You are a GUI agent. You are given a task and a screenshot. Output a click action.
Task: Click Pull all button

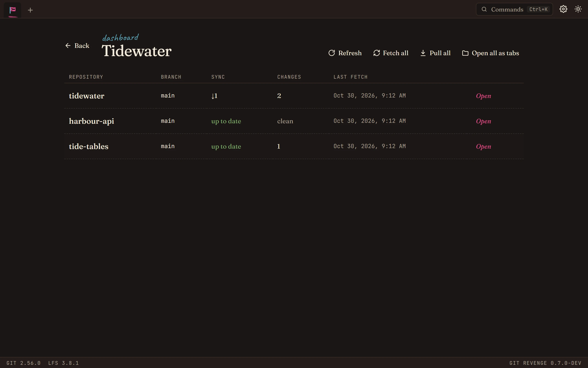(435, 53)
